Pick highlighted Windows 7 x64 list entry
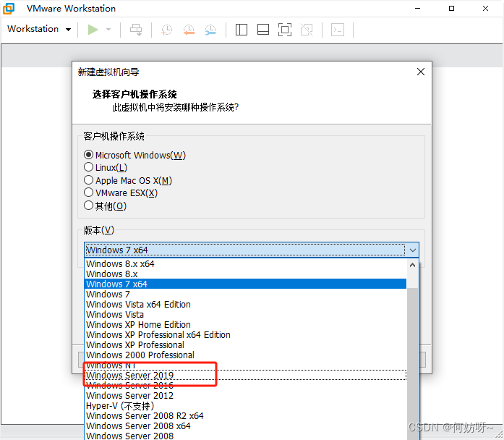Screen dimensions: 504x440 click(246, 284)
